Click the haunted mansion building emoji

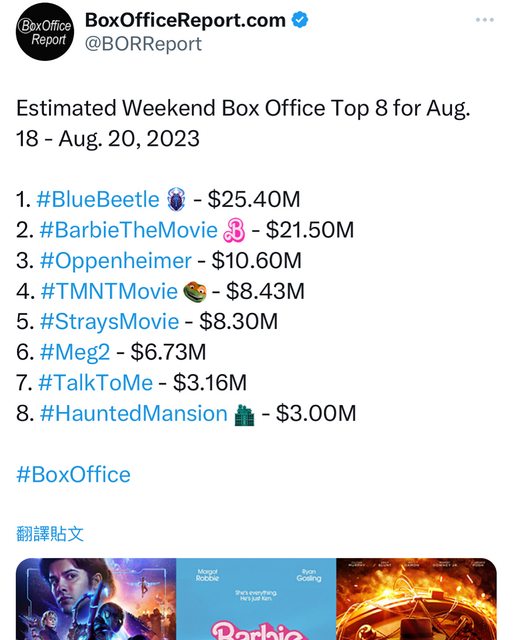(244, 415)
